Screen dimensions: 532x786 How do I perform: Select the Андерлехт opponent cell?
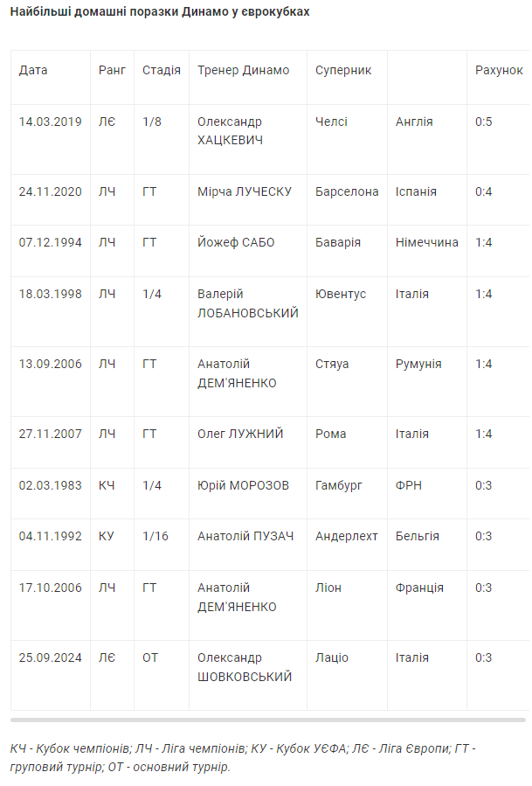coord(347,536)
